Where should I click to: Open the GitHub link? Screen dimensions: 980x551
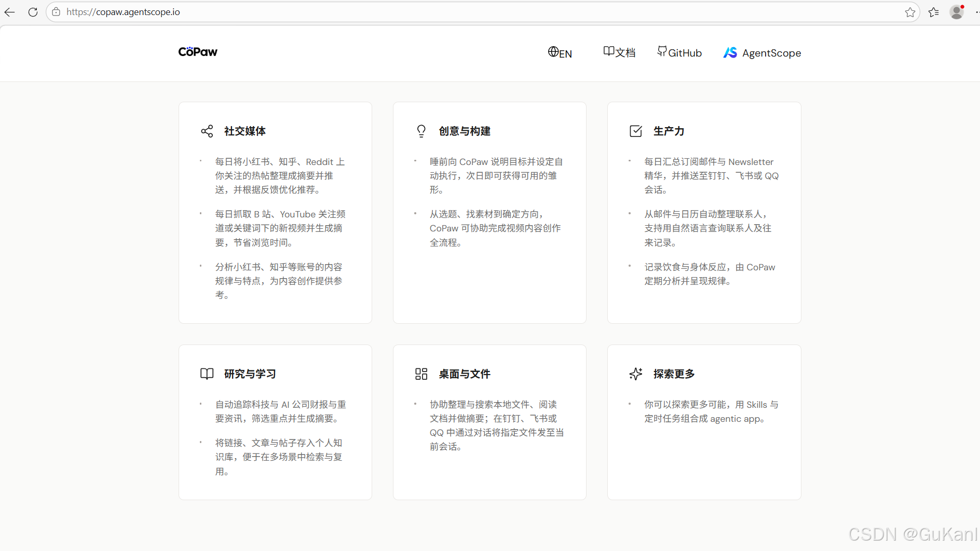(x=679, y=52)
